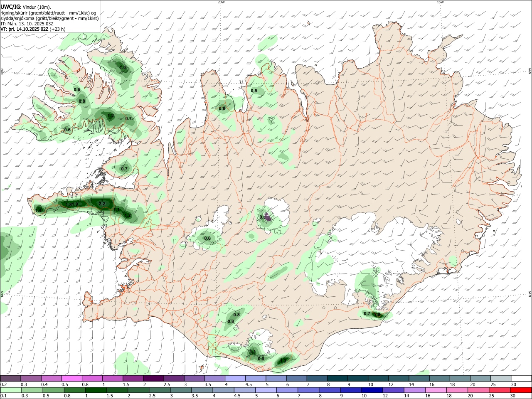
Task: Click the white swatch ending the snow scale
Action: (x=521, y=378)
